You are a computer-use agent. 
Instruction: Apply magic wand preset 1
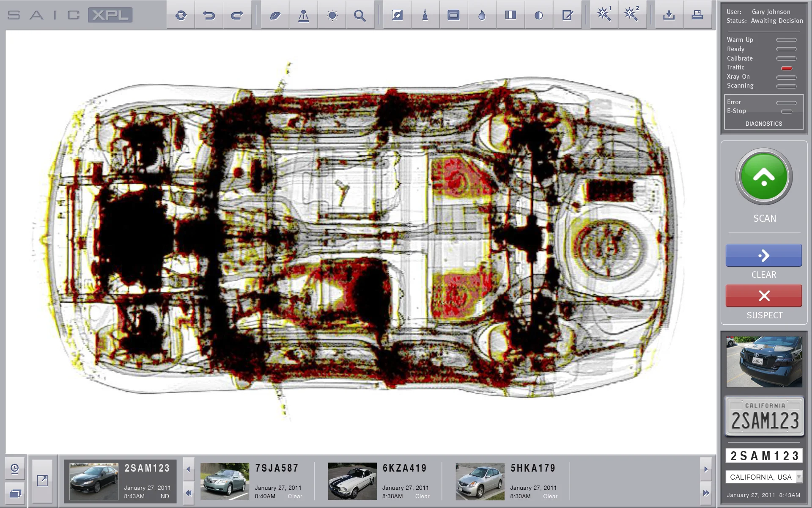(x=604, y=14)
